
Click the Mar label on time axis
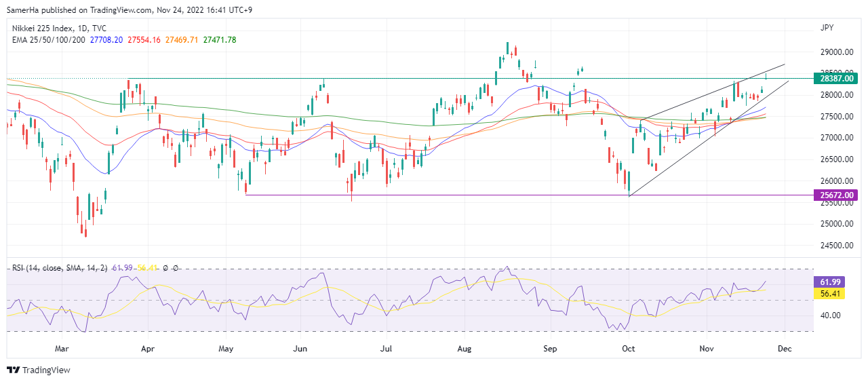(x=62, y=349)
